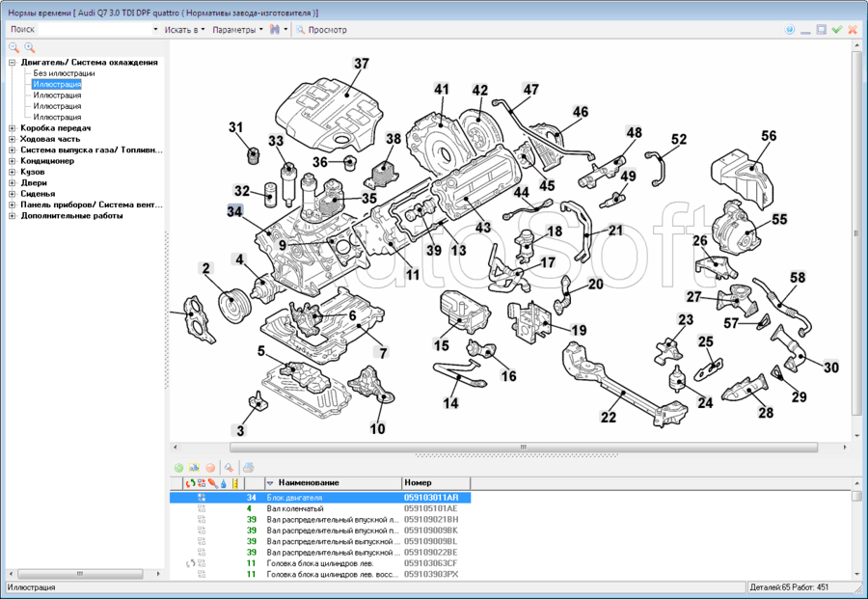
Task: Open the Параметры menu
Action: click(x=237, y=29)
